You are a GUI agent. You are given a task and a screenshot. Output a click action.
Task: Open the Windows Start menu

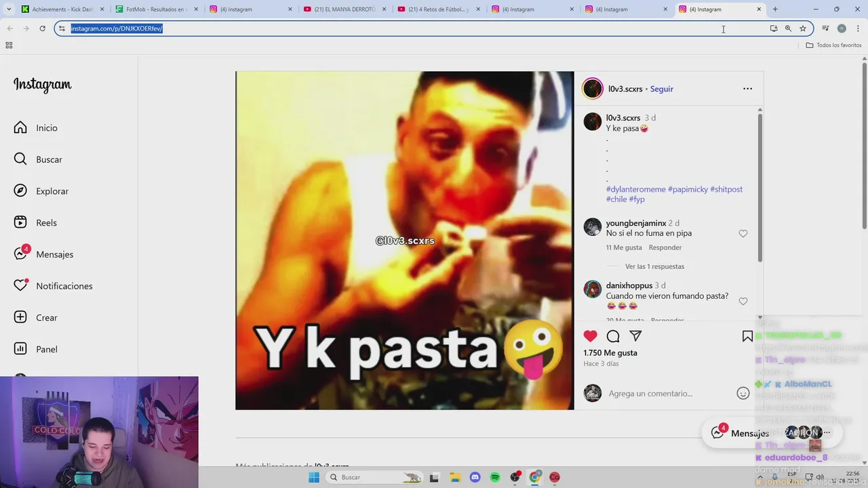[x=314, y=477]
